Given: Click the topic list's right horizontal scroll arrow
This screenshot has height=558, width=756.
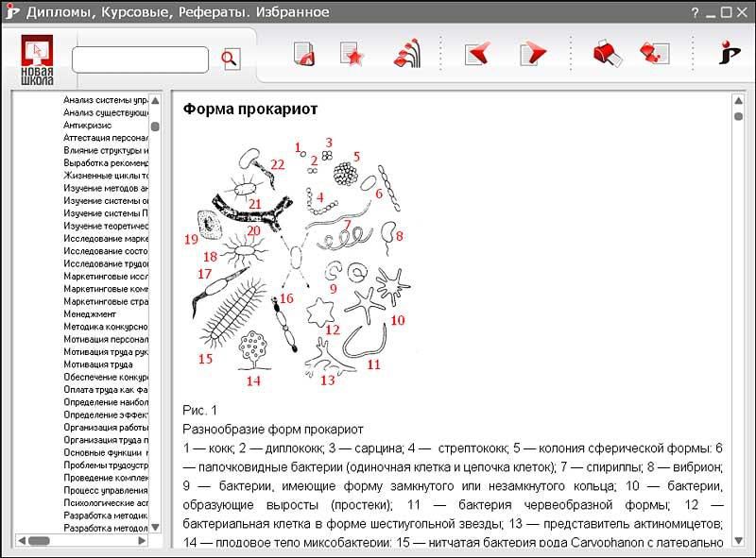Looking at the screenshot, I should coord(143,541).
